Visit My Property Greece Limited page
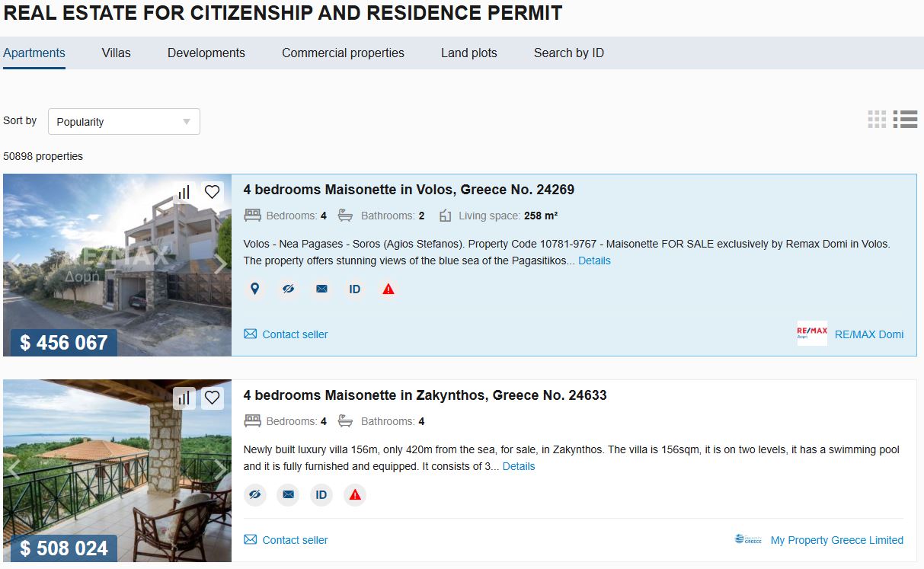Viewport: 924px width, 569px height. (837, 540)
